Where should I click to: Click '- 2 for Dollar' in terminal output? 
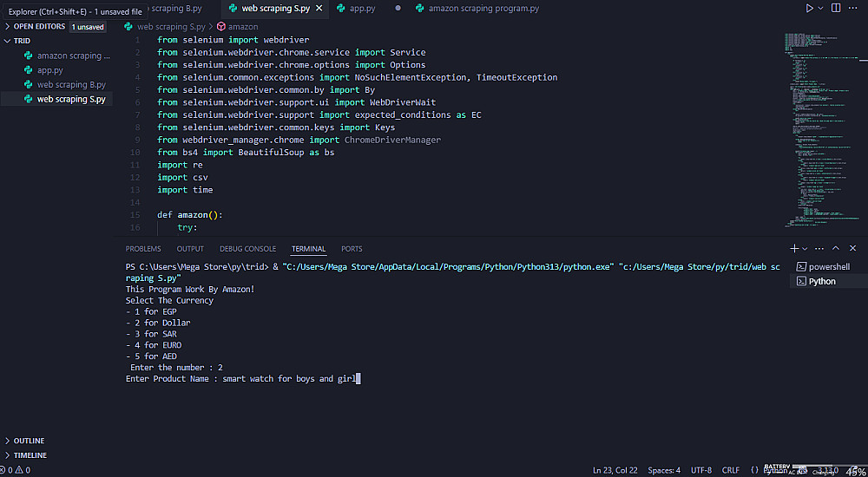[158, 323]
